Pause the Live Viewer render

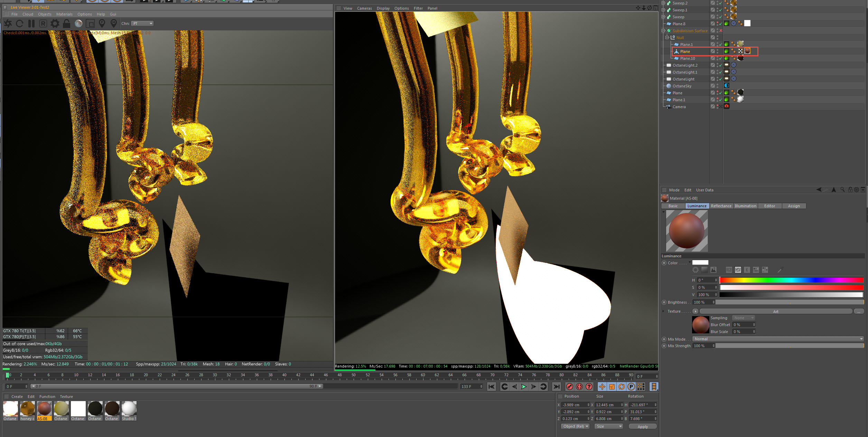[31, 23]
